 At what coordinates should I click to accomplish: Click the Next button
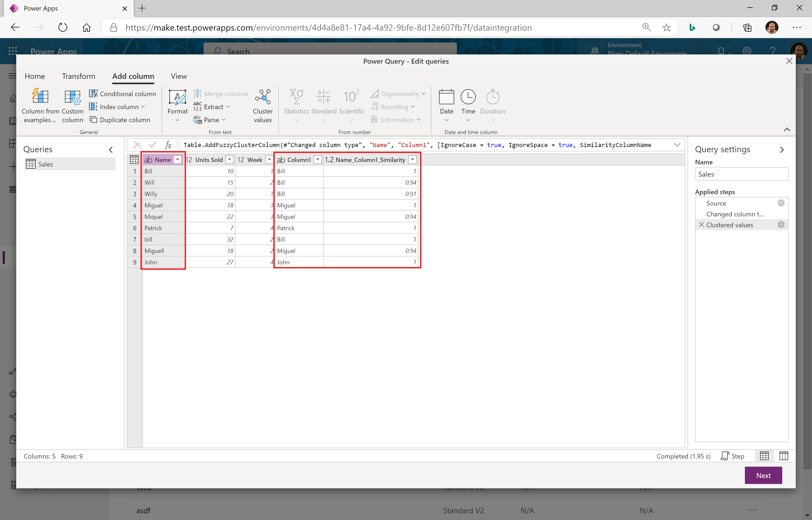(763, 475)
